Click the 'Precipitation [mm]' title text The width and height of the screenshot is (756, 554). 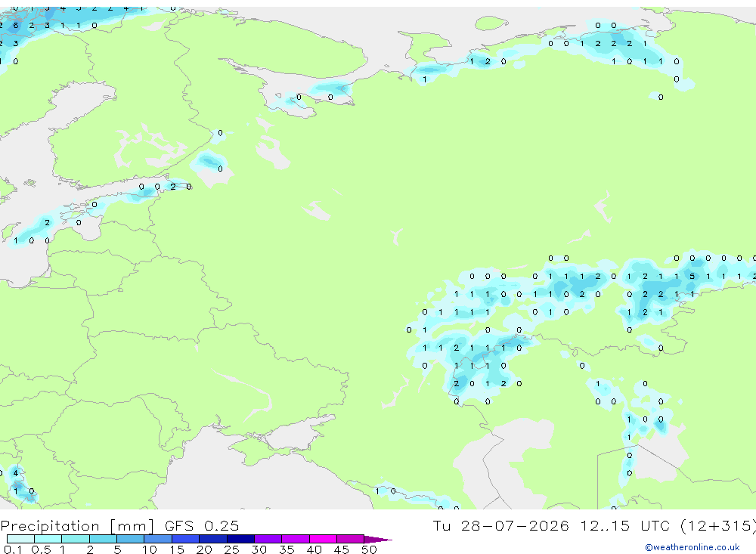(x=77, y=525)
